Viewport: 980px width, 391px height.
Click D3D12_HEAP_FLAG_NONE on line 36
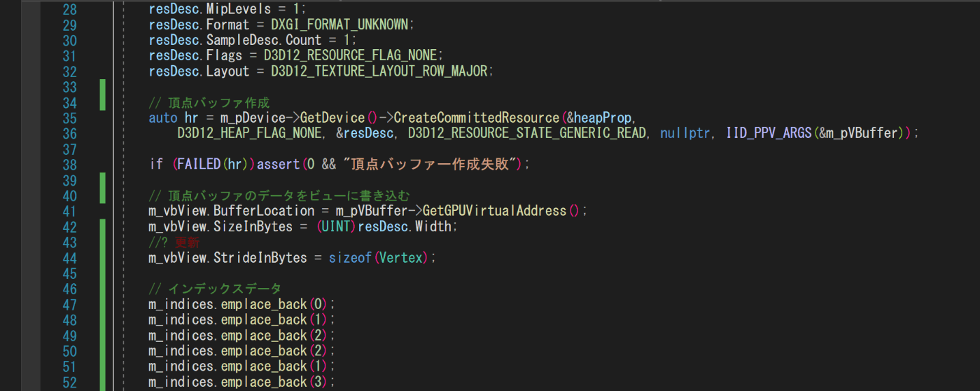coord(248,133)
